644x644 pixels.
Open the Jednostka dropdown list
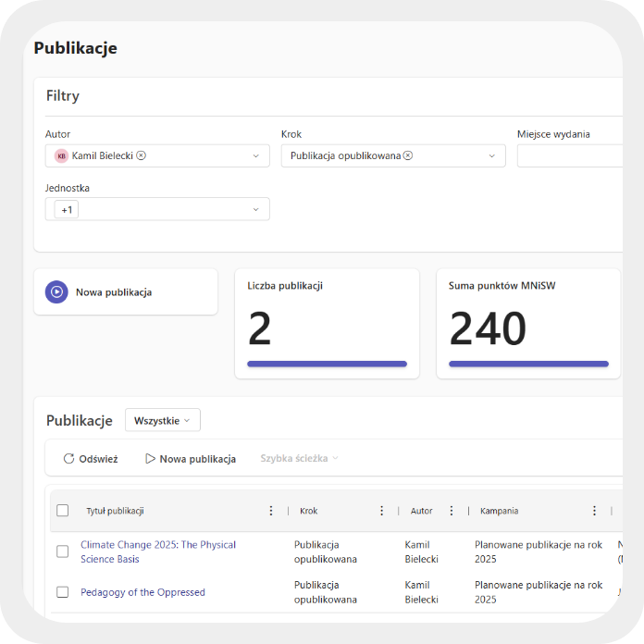[255, 210]
